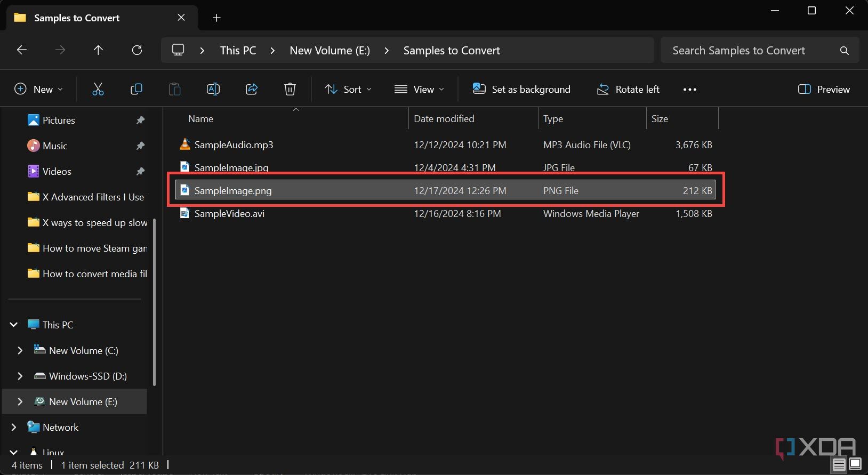The width and height of the screenshot is (868, 475).
Task: Open How to move Steam folder
Action: click(87, 248)
